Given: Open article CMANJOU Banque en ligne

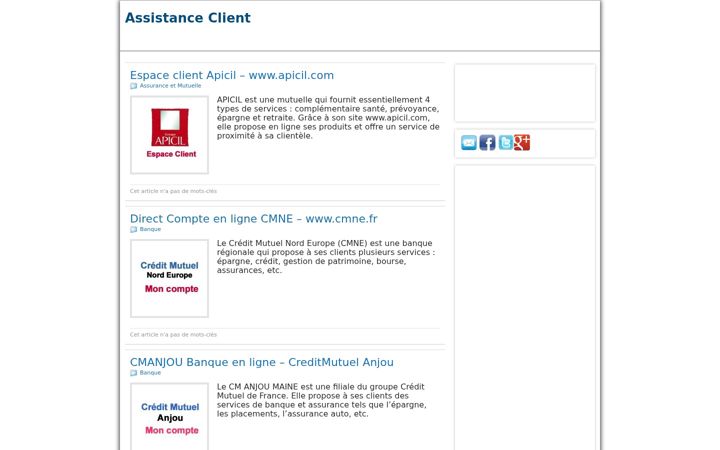Looking at the screenshot, I should (262, 362).
